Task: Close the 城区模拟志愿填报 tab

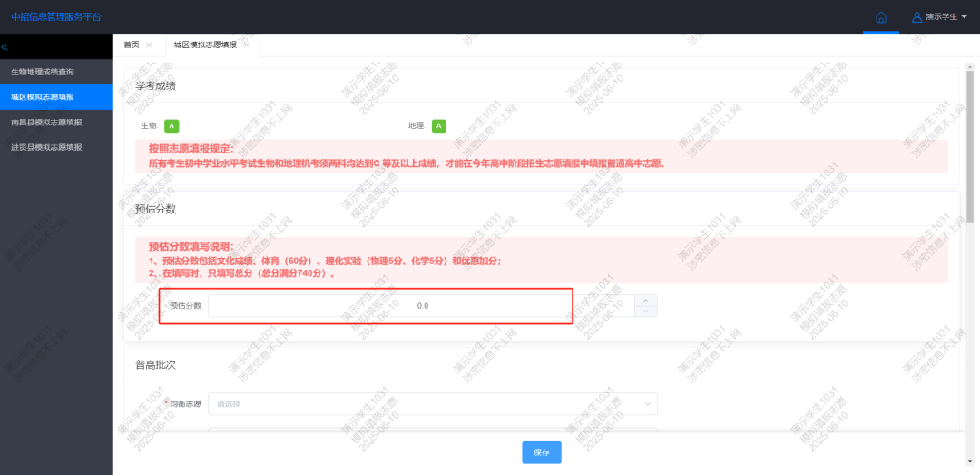Action: 246,45
